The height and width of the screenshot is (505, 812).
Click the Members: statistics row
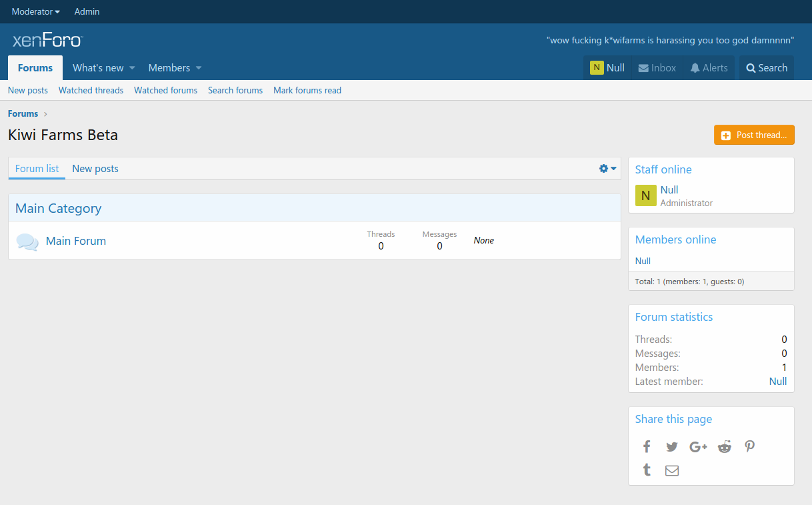[x=711, y=368]
